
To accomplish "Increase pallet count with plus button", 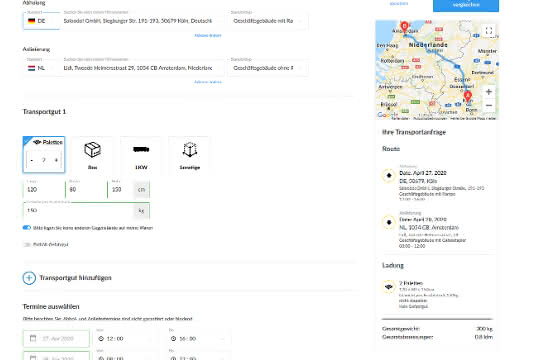I will click(x=56, y=160).
